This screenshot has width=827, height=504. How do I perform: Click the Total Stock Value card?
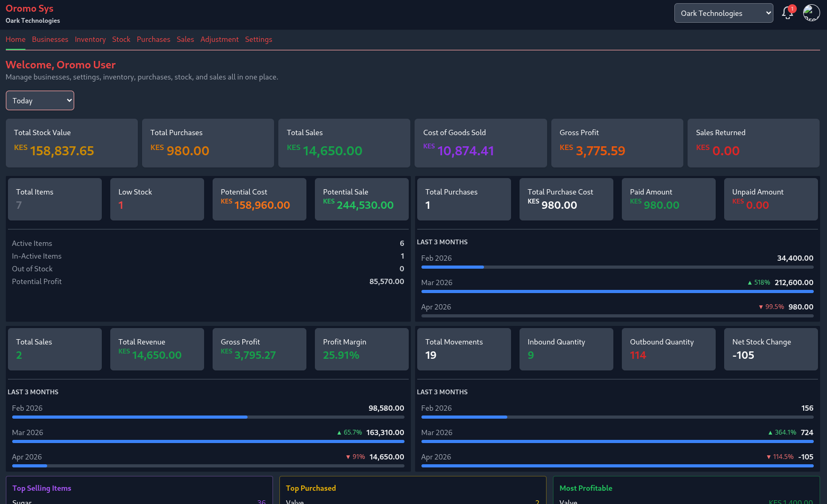(72, 143)
